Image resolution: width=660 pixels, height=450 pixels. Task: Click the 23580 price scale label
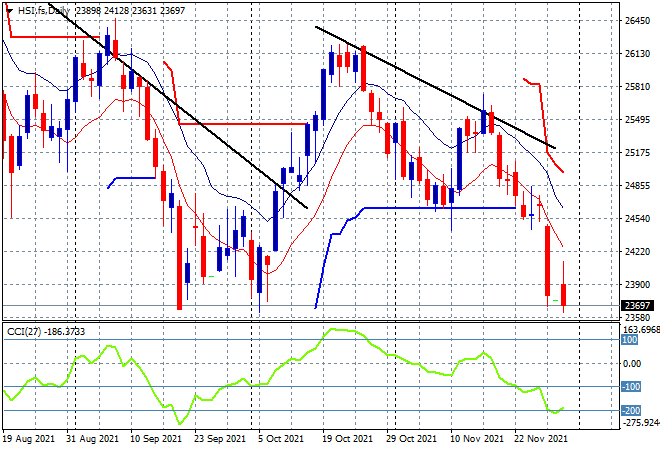pyautogui.click(x=637, y=317)
